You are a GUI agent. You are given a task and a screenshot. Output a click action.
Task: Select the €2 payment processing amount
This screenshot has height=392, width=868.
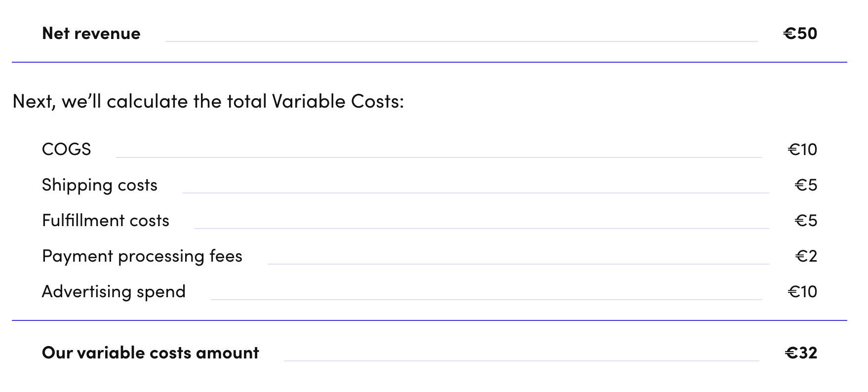point(806,256)
